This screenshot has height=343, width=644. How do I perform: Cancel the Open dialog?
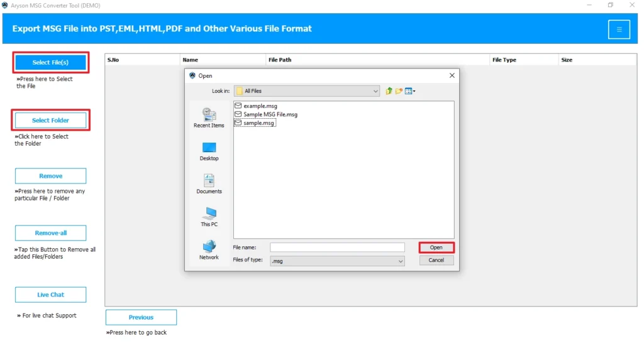pyautogui.click(x=436, y=260)
